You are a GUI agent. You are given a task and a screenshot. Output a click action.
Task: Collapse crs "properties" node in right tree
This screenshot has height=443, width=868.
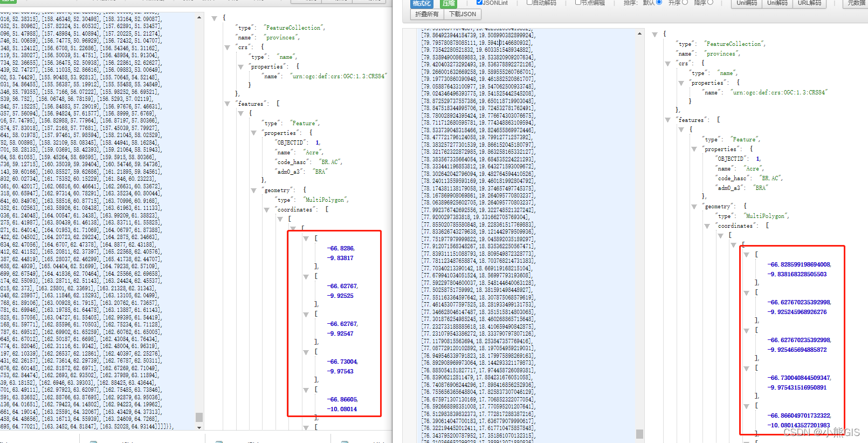681,84
